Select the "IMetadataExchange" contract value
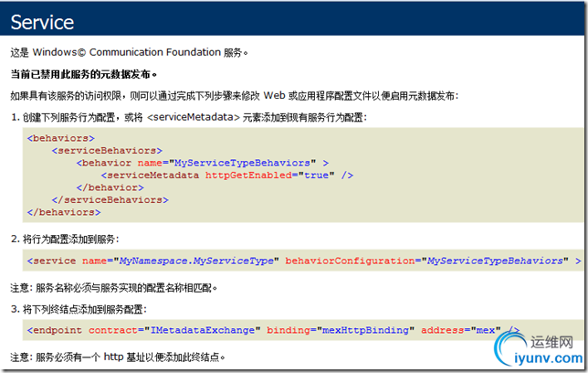The height and width of the screenshot is (373, 588). 203,330
